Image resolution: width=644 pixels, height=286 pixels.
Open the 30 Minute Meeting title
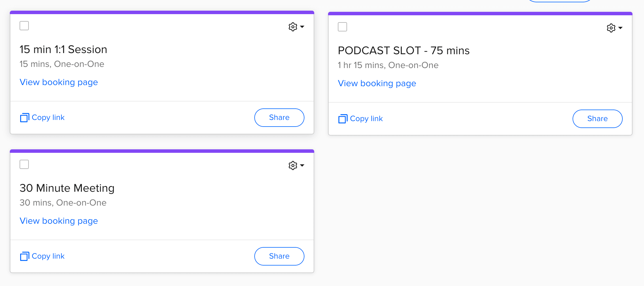67,188
